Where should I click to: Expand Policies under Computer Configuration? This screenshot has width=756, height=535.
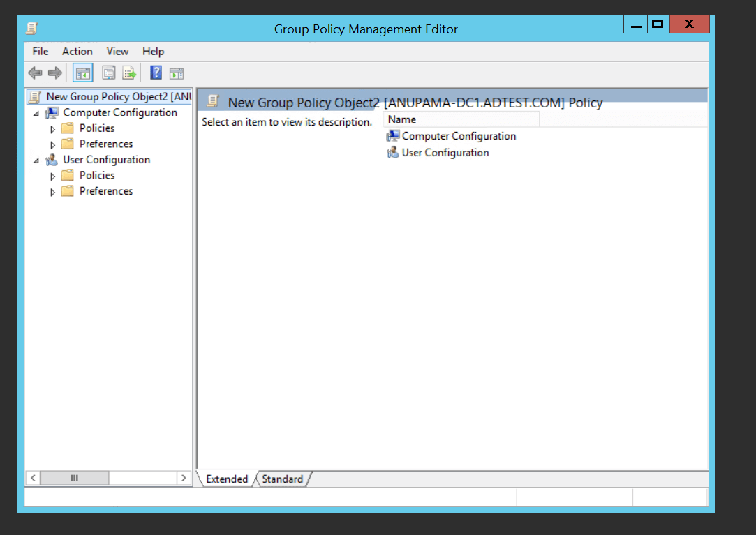[52, 129]
